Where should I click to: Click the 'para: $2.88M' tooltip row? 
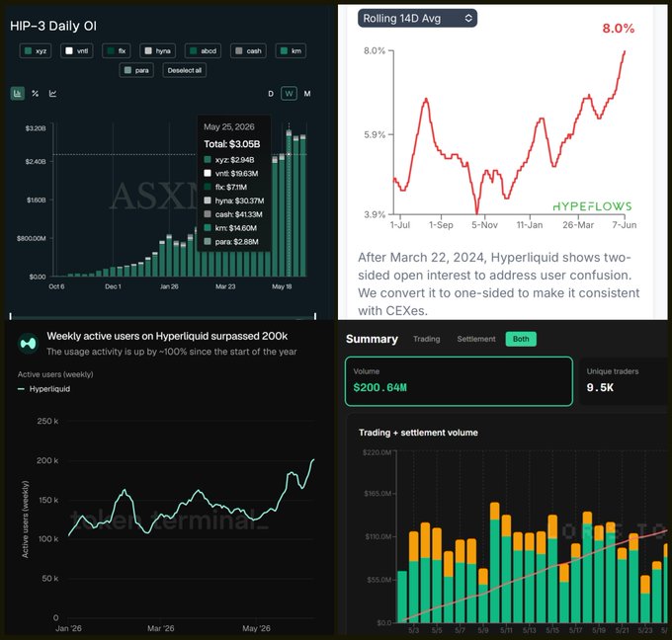[231, 242]
